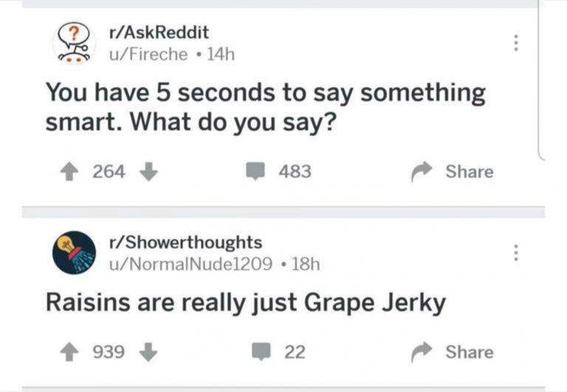View the u/NormalNude1209 user profile

pos(190,263)
